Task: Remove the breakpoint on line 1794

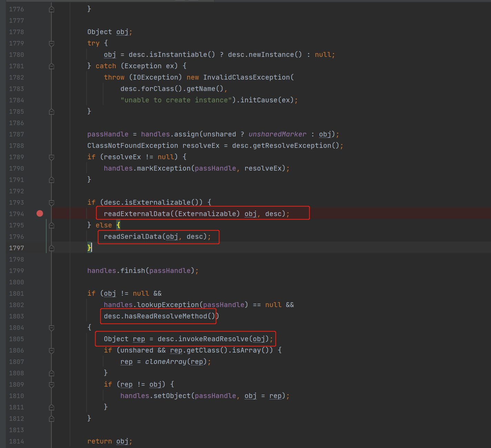Action: pyautogui.click(x=40, y=214)
